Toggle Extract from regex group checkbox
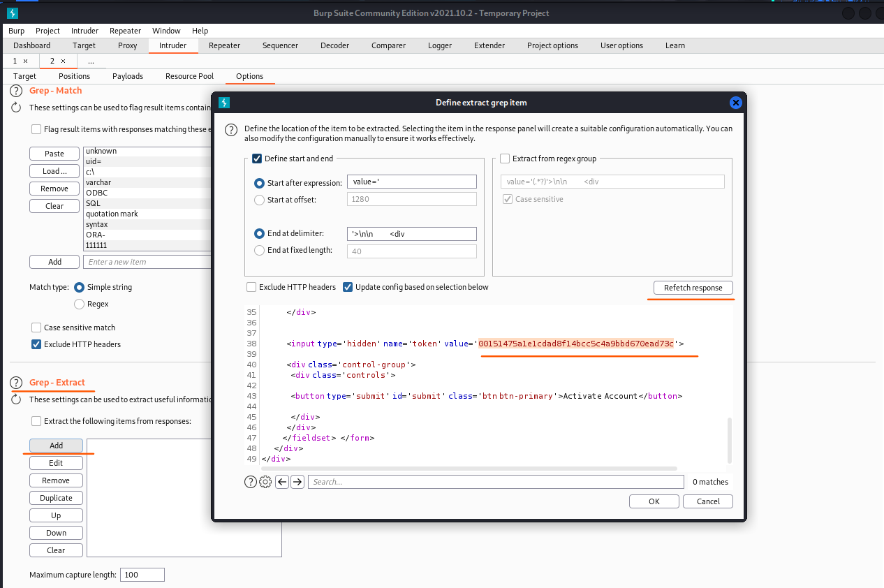Image resolution: width=884 pixels, height=588 pixels. tap(505, 159)
